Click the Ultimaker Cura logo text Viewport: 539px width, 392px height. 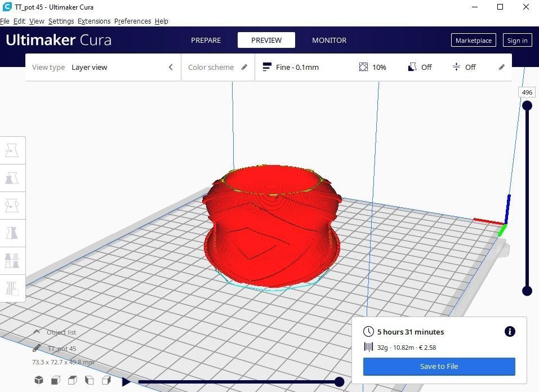pos(59,40)
